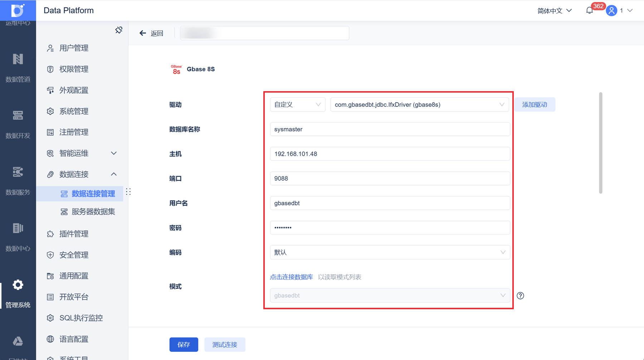Screen dimensions: 644x360
Task: Click the 密码 password field
Action: (x=390, y=228)
